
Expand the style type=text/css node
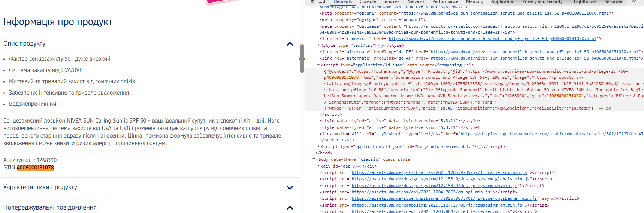coord(318,45)
